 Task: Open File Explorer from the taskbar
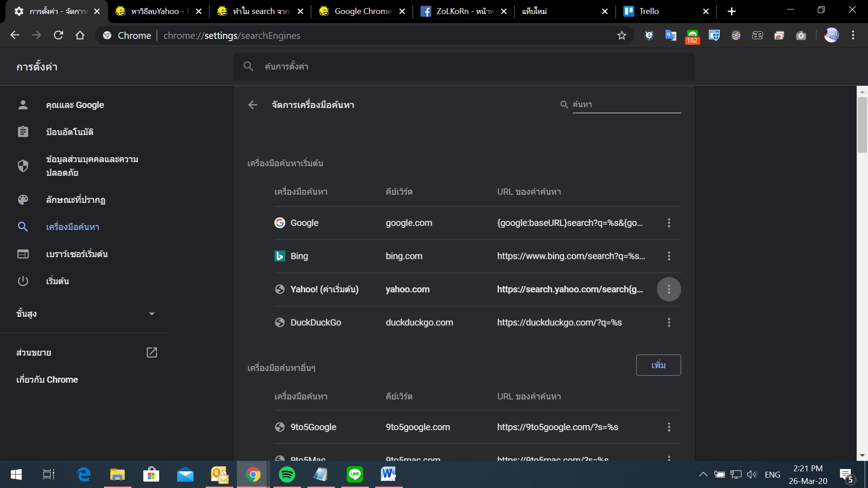tap(118, 474)
